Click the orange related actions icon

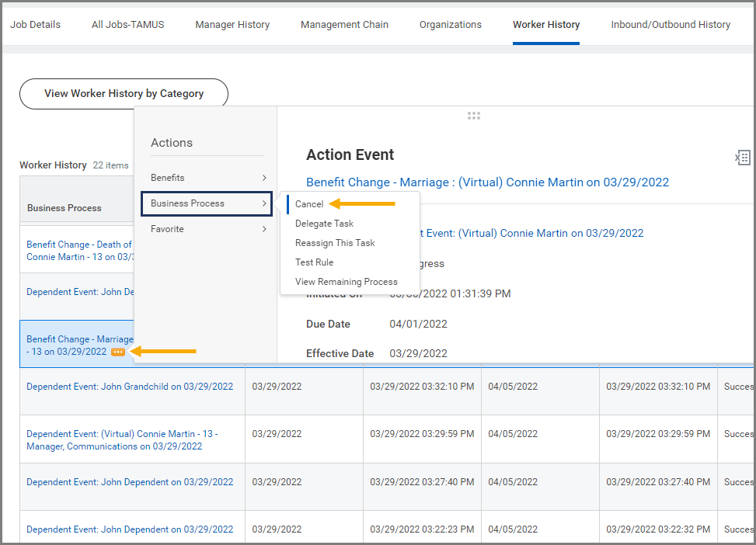(x=117, y=352)
